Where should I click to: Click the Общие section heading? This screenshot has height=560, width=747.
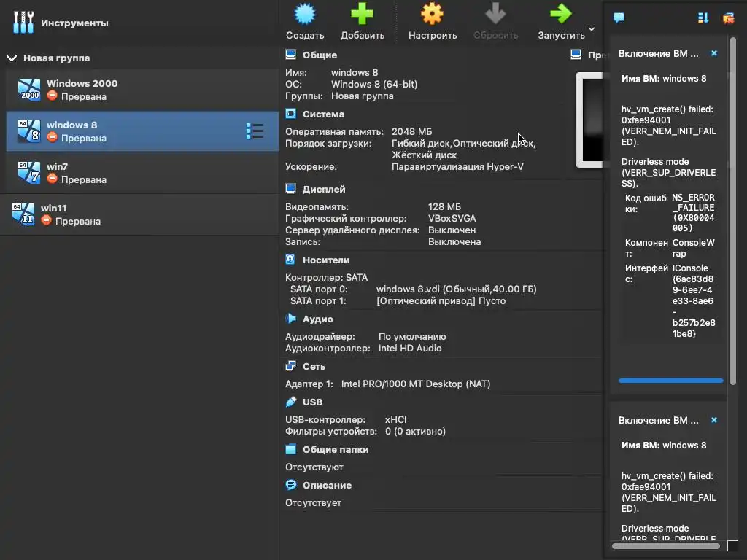[320, 55]
